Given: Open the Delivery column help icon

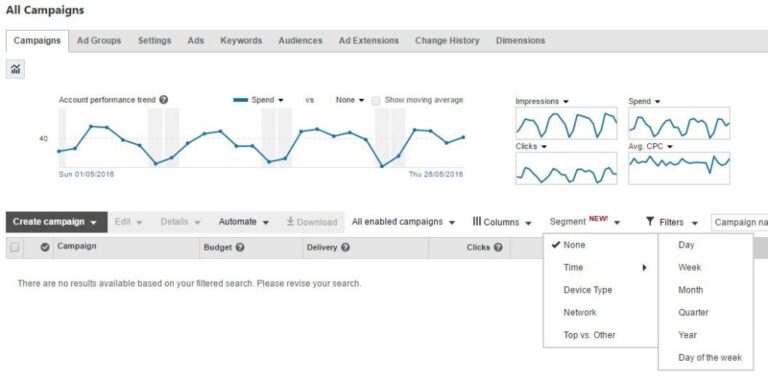Looking at the screenshot, I should click(345, 248).
